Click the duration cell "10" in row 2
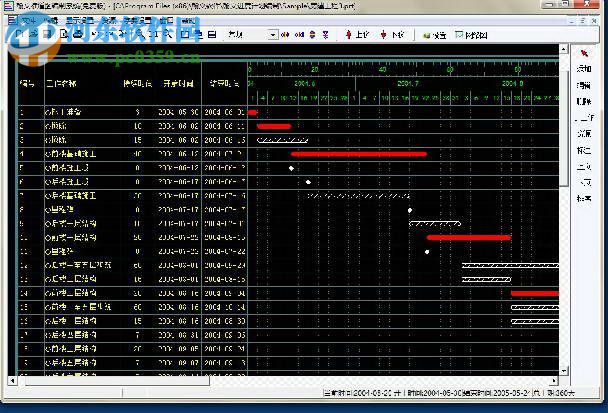608x413 pixels. click(138, 126)
